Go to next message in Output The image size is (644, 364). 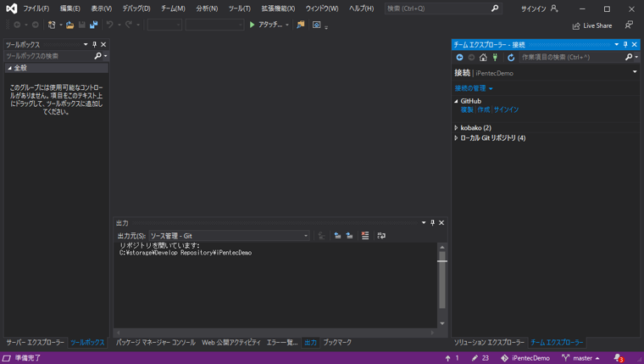point(349,236)
